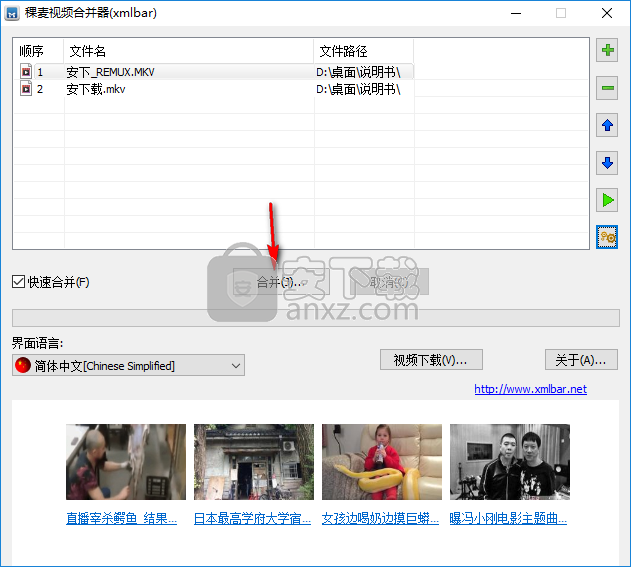Open thumbnail of girl with python video
Screen dimensions: 631x567
pyautogui.click(x=382, y=462)
